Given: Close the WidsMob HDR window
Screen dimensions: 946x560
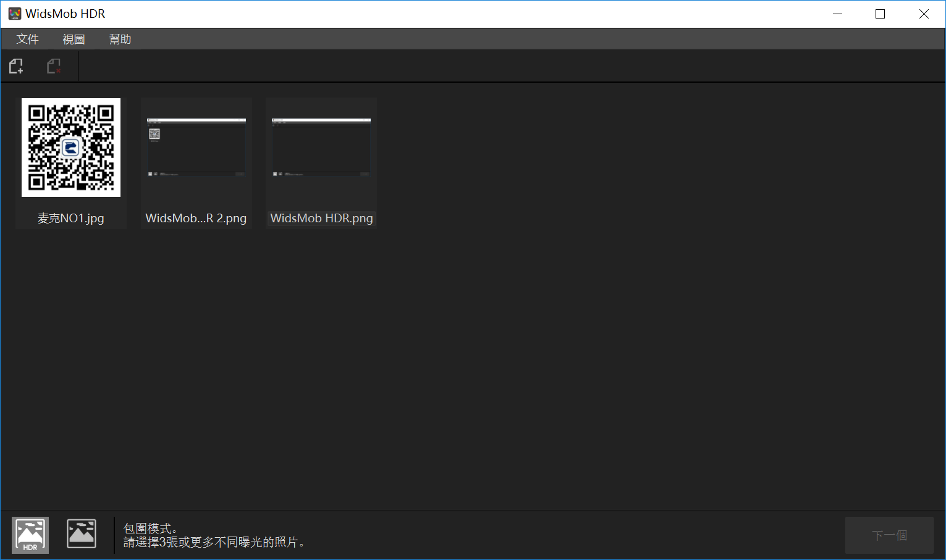Looking at the screenshot, I should point(924,14).
